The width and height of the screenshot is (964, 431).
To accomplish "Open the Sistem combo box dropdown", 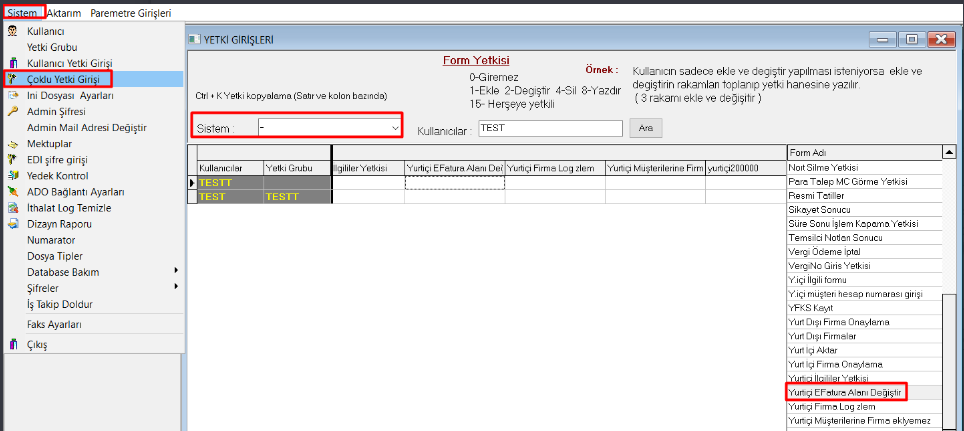I will tap(395, 128).
